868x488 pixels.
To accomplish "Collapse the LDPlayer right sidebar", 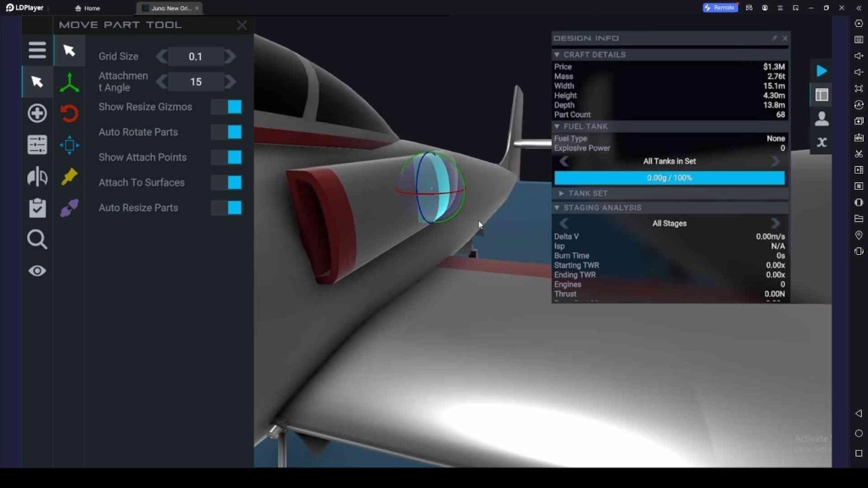I will tap(859, 8).
